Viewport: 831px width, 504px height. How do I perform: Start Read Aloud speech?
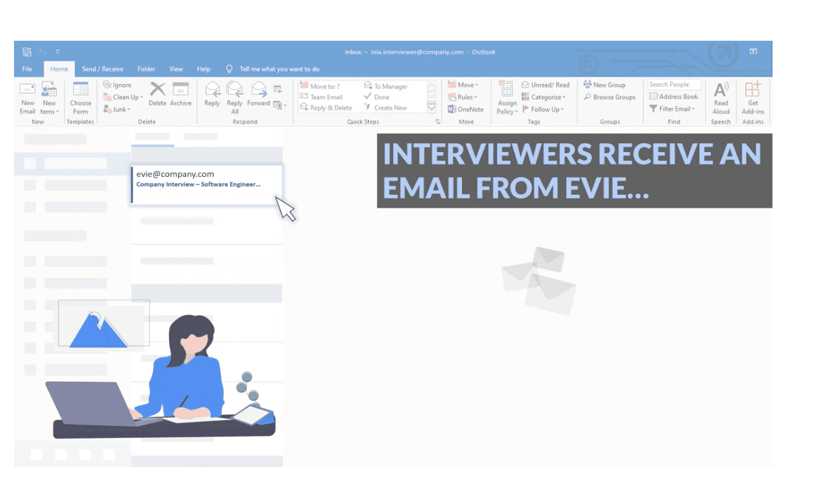721,98
